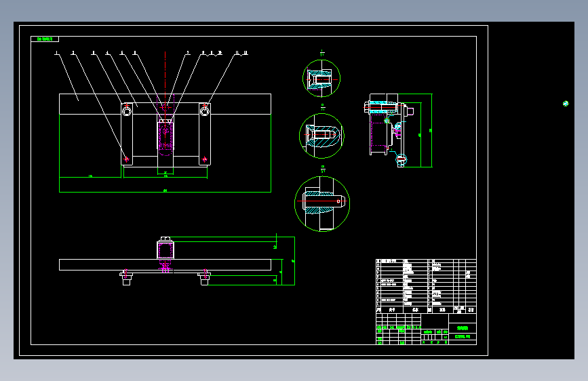The height and width of the screenshot is (381, 588).
Task: Click the white parts list table in the title block
Action: coord(426,286)
